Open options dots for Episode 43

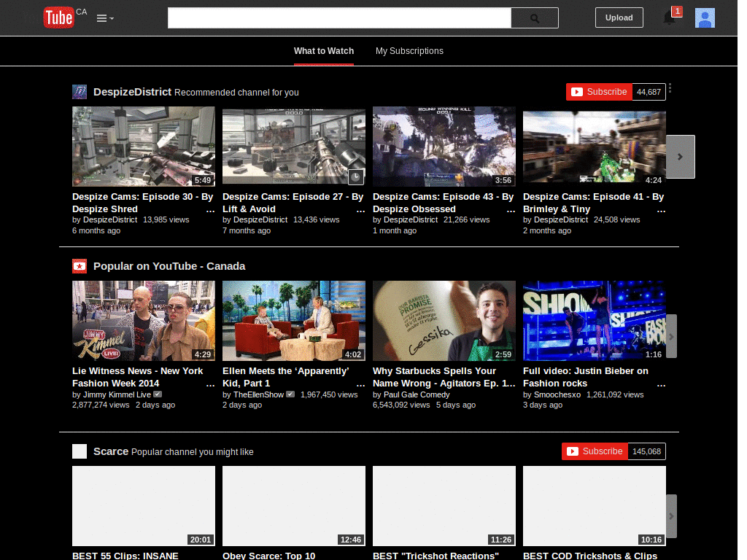[511, 210]
